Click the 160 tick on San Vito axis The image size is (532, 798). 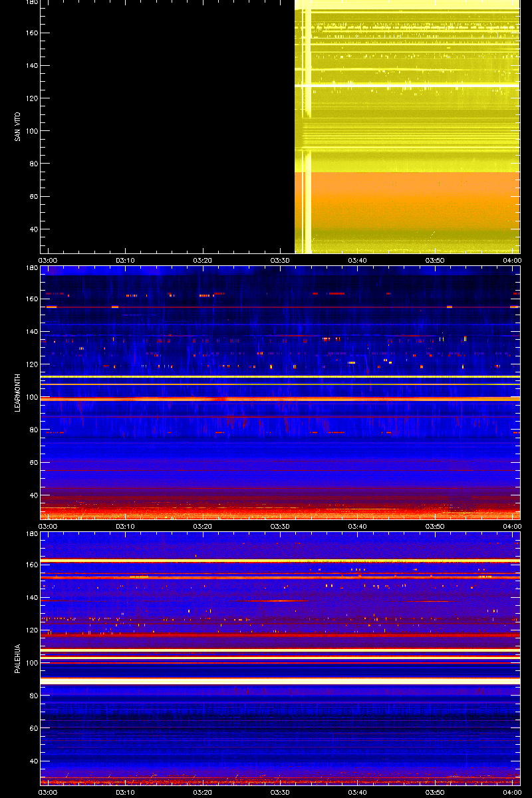[x=31, y=33]
